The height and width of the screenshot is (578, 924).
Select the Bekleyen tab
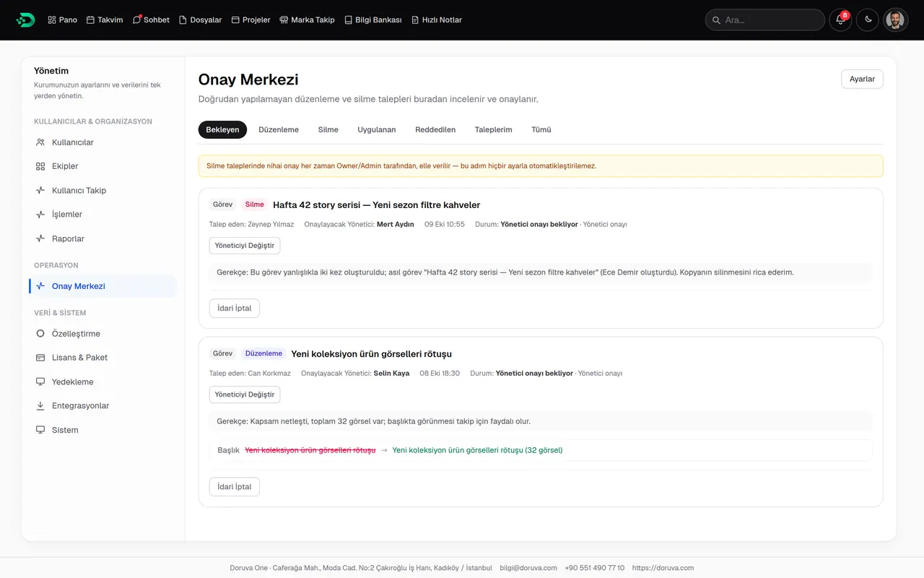pos(222,129)
